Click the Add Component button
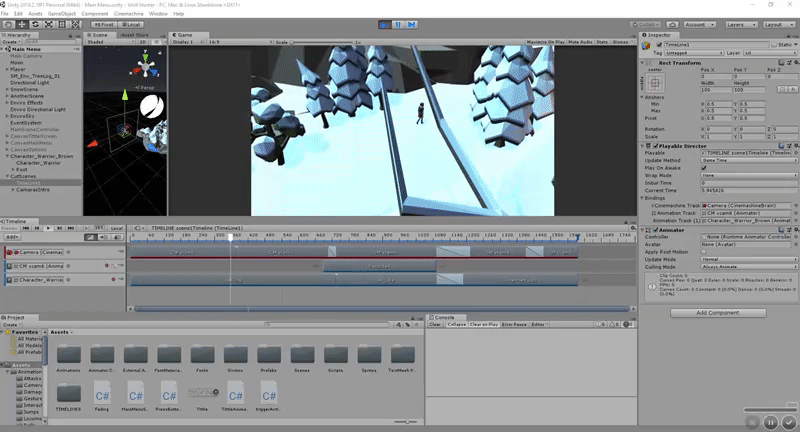800x432 pixels. [718, 312]
